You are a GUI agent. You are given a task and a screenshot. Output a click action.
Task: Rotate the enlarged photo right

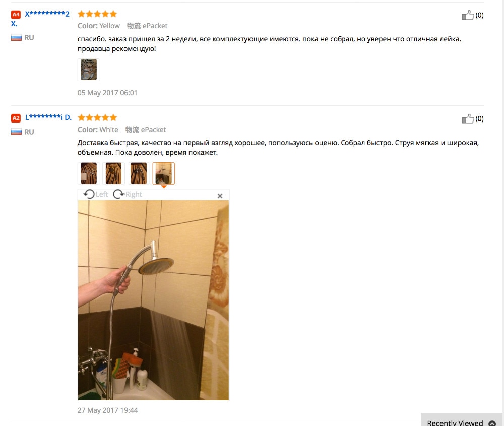point(128,194)
